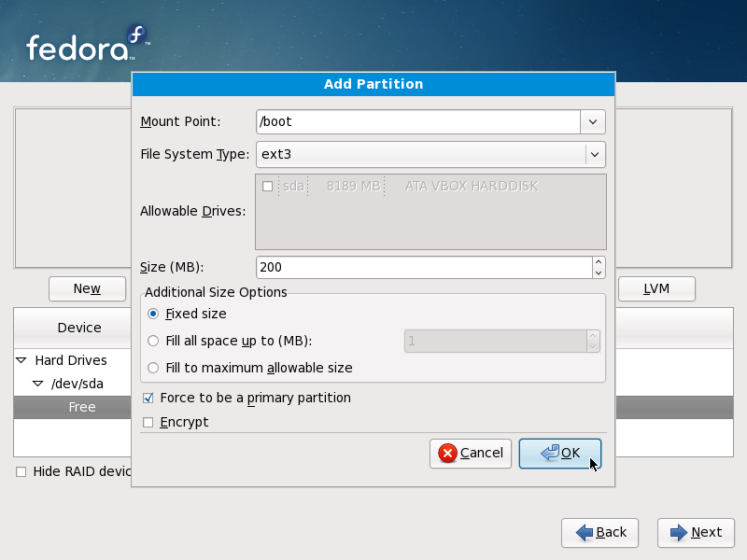The image size is (747, 560).
Task: Enable the Encrypt checkbox
Action: click(148, 423)
